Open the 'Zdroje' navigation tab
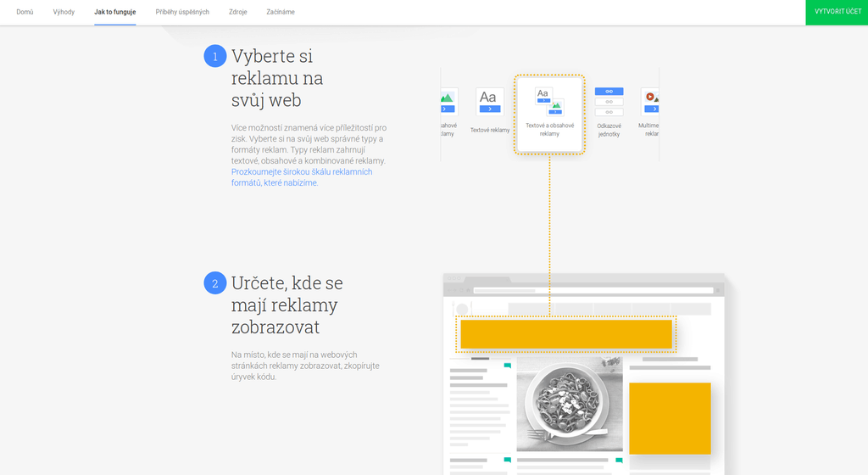This screenshot has width=868, height=475. (238, 12)
